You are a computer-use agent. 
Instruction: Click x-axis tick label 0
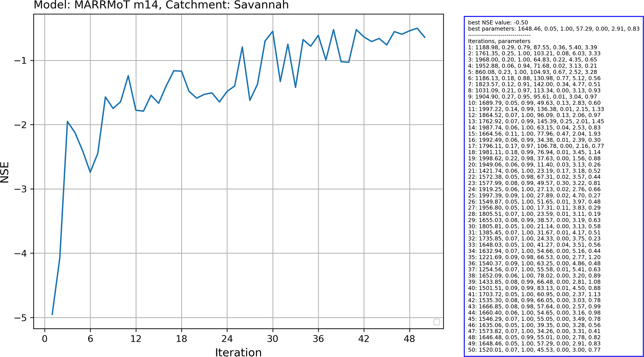pyautogui.click(x=45, y=339)
